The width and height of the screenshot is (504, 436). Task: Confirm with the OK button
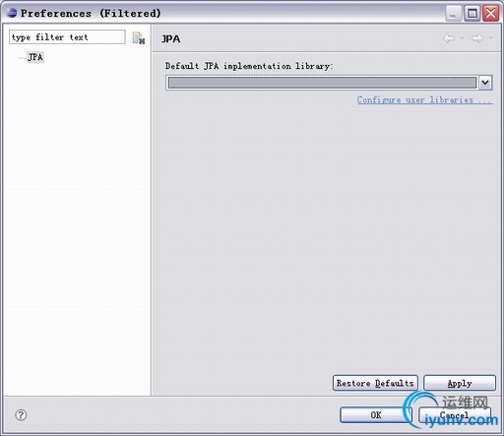376,415
